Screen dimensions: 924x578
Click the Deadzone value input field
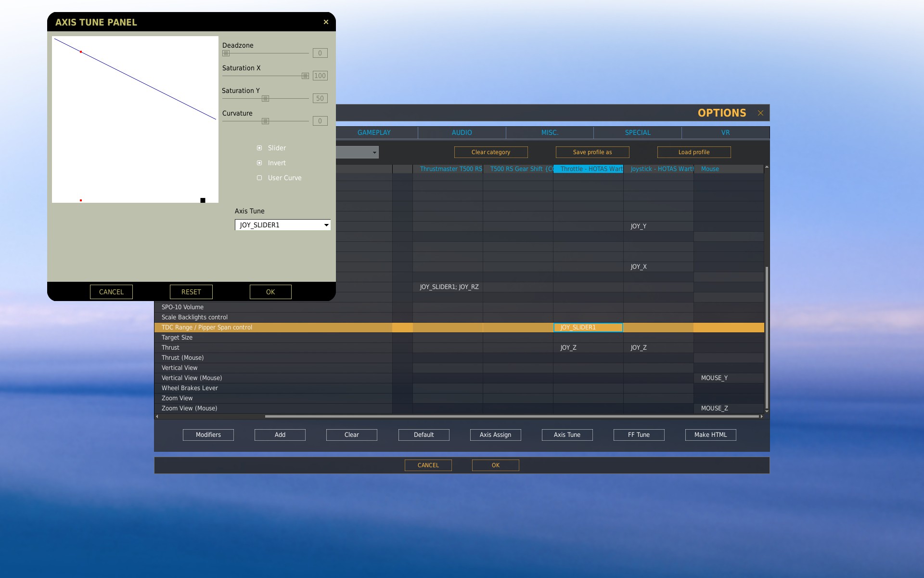(x=320, y=53)
